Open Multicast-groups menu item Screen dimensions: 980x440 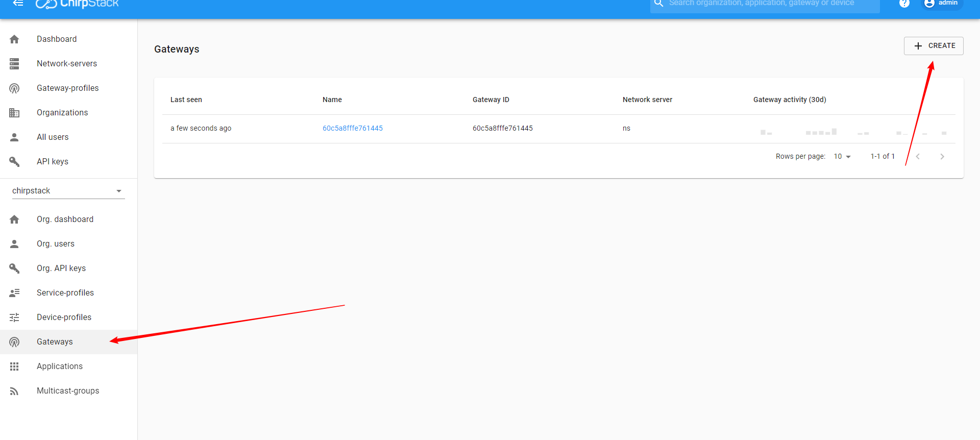68,391
